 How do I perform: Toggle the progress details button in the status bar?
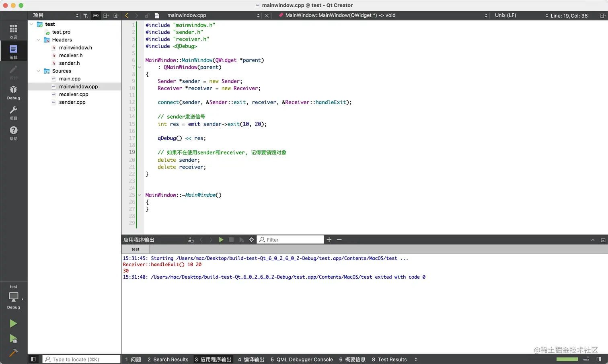coord(586,359)
